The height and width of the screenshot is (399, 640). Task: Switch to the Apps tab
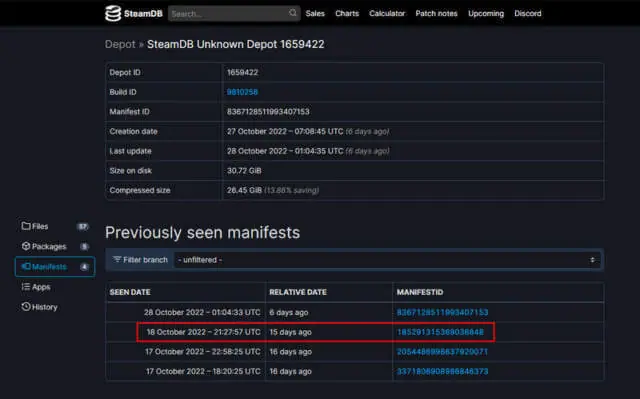55,287
